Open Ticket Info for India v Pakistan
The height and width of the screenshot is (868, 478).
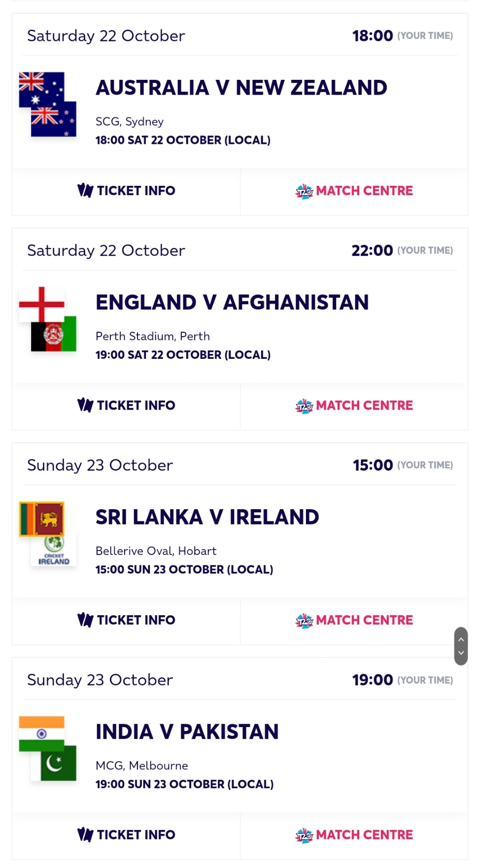click(126, 834)
